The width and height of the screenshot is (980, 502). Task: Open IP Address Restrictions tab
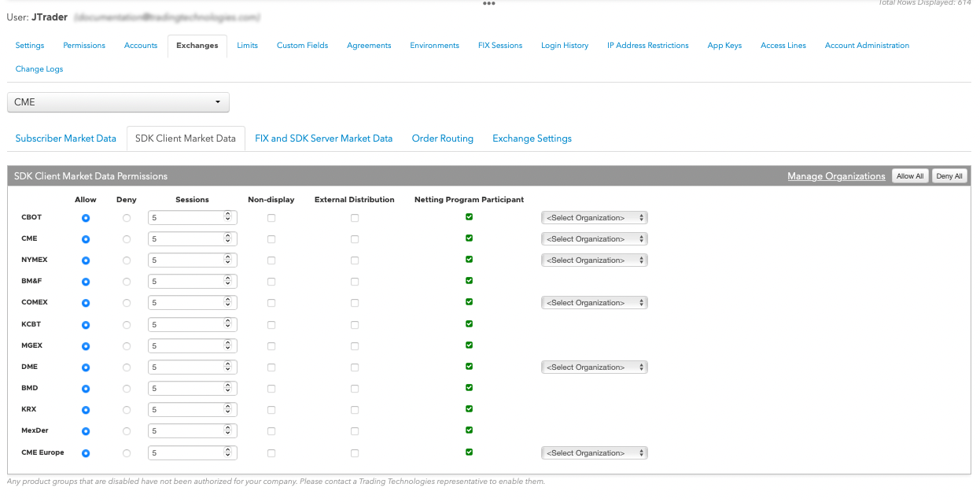tap(648, 46)
